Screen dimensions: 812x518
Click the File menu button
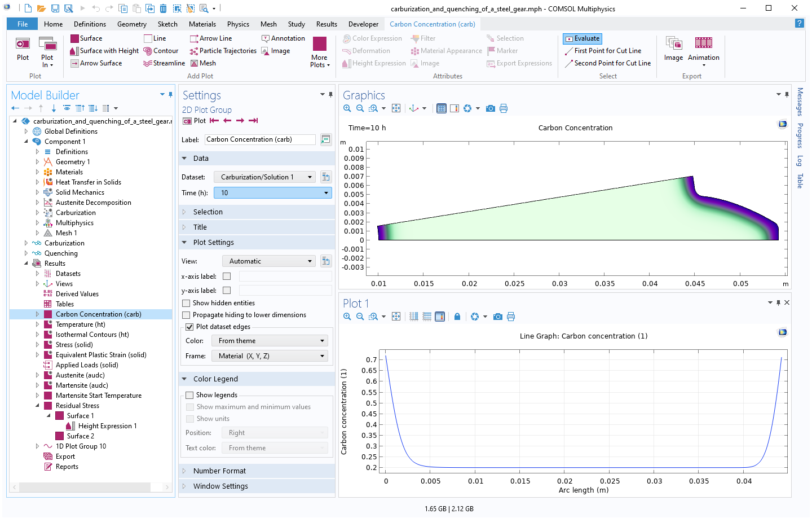23,24
